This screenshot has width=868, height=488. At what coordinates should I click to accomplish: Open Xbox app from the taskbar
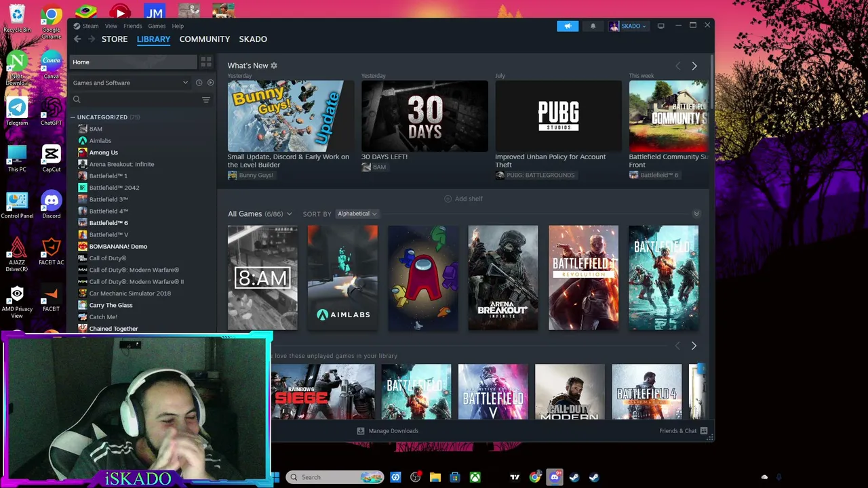(475, 477)
